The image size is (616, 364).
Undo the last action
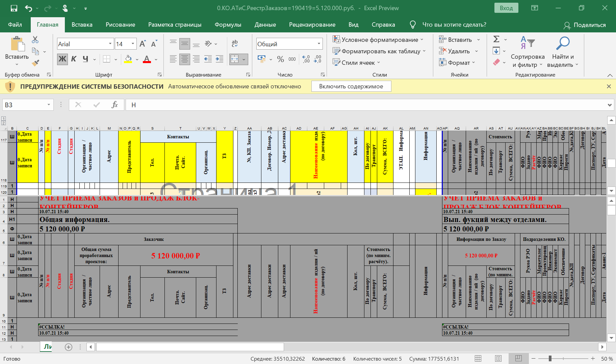click(28, 8)
